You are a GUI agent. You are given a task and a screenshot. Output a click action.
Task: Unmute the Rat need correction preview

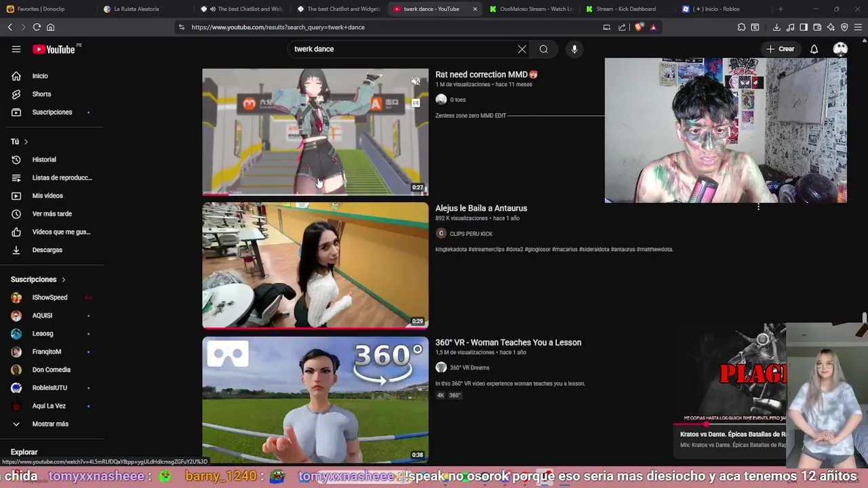(416, 81)
